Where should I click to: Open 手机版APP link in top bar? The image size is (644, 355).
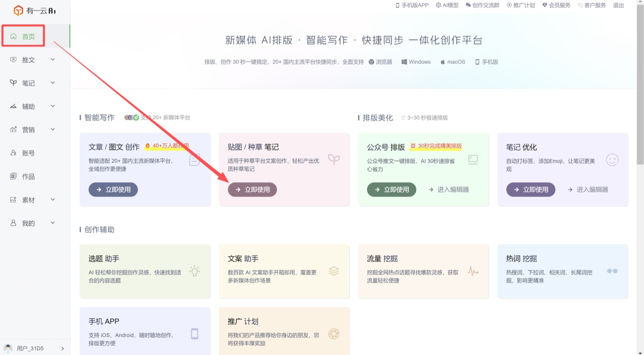[x=412, y=5]
